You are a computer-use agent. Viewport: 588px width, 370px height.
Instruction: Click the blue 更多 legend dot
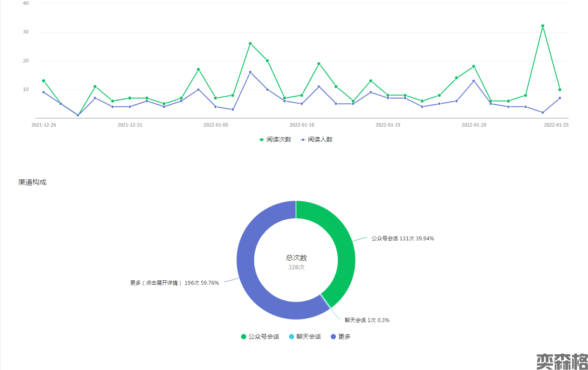coord(333,337)
